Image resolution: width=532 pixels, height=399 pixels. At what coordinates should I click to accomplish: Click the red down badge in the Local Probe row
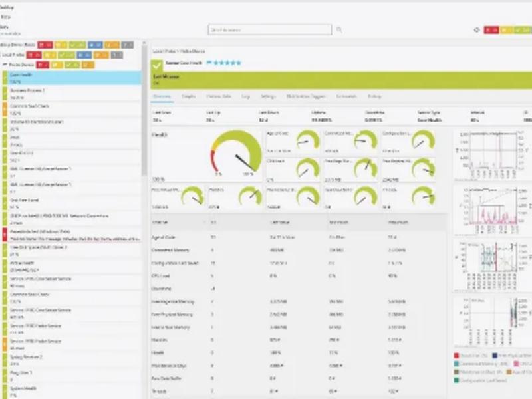pyautogui.click(x=35, y=55)
